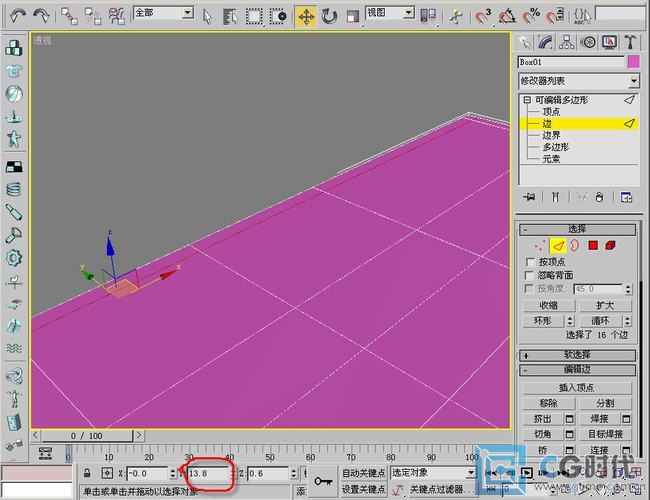Open the 全部 selection filter dropdown
Viewport: 650px width, 500px height.
pyautogui.click(x=162, y=13)
